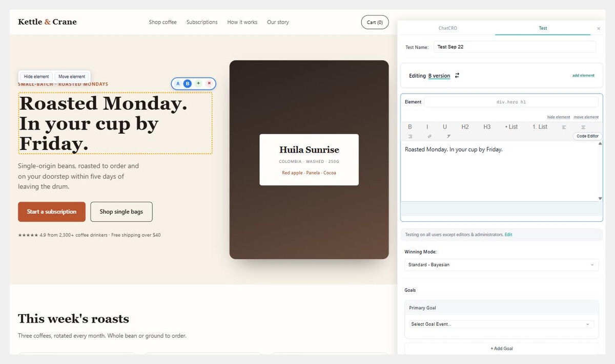The image size is (615, 364).
Task: Open the Shop coffee nav item
Action: click(x=162, y=22)
